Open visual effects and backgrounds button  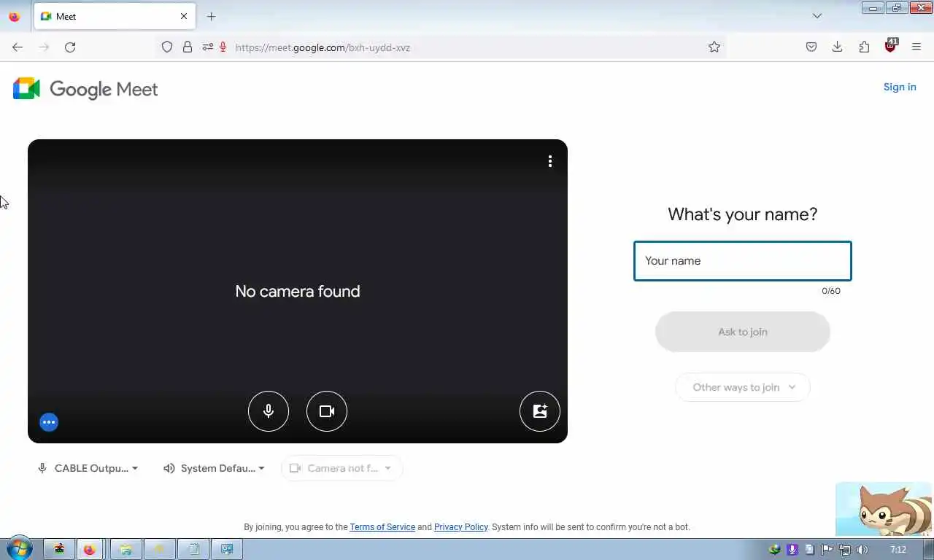[x=540, y=411]
